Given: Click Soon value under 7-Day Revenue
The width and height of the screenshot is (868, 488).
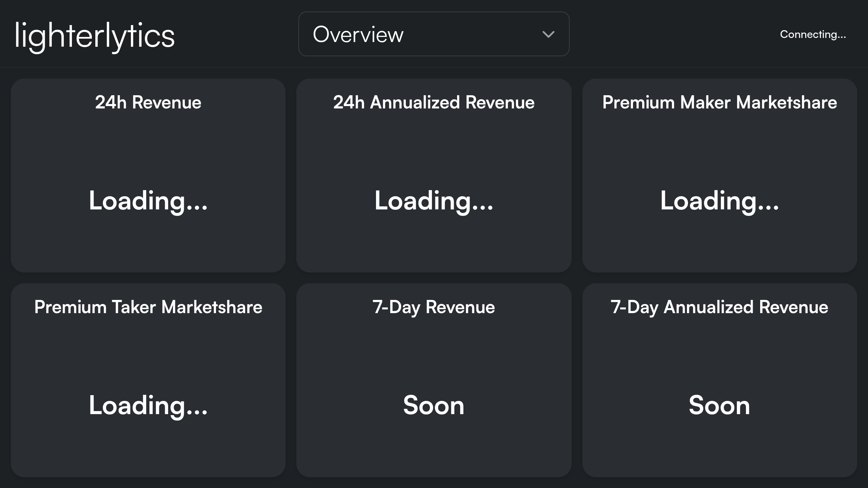Looking at the screenshot, I should click(x=434, y=405).
